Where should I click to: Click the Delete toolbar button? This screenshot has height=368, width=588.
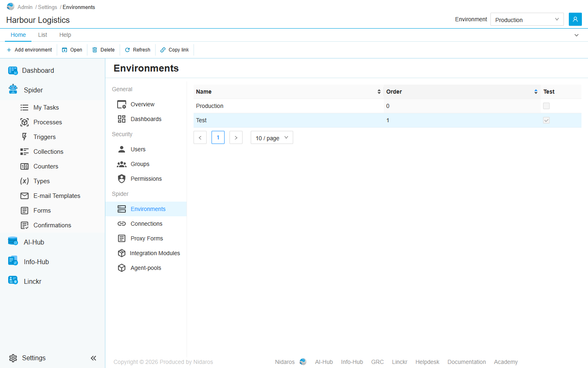[103, 50]
